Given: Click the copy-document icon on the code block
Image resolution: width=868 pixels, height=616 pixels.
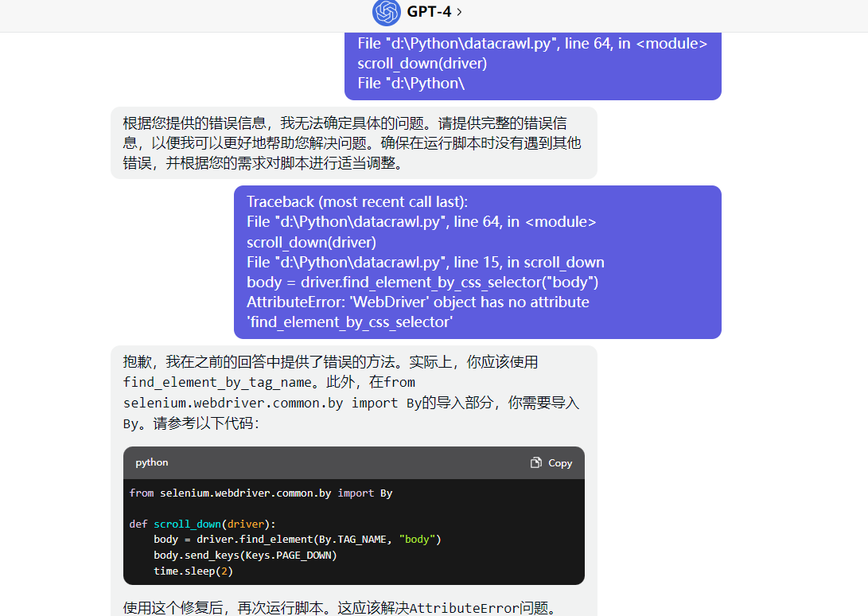Looking at the screenshot, I should pyautogui.click(x=537, y=462).
